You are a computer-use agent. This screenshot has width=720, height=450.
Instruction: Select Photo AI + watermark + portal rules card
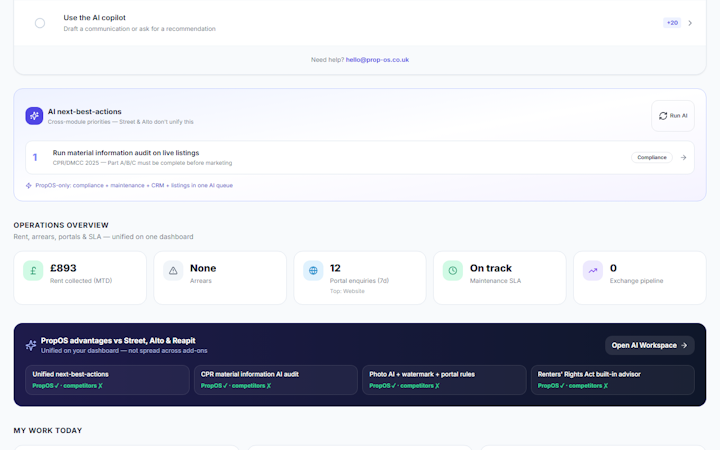(x=444, y=380)
